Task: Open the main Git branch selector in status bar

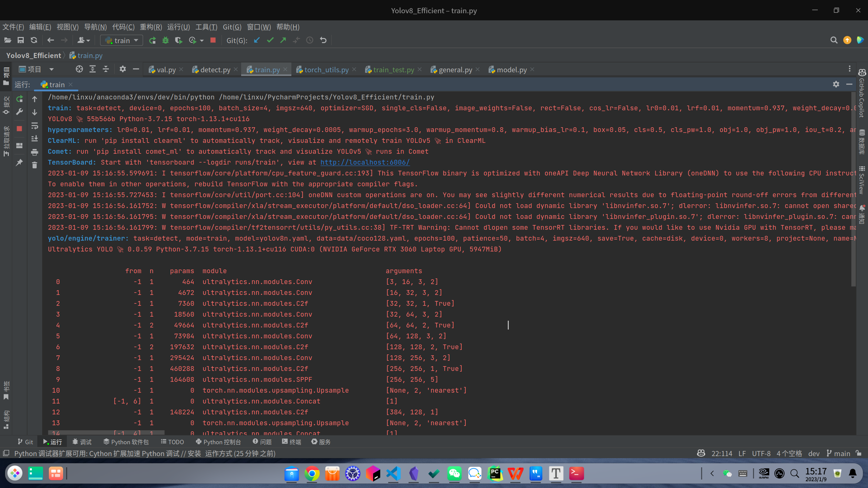Action: click(x=838, y=453)
